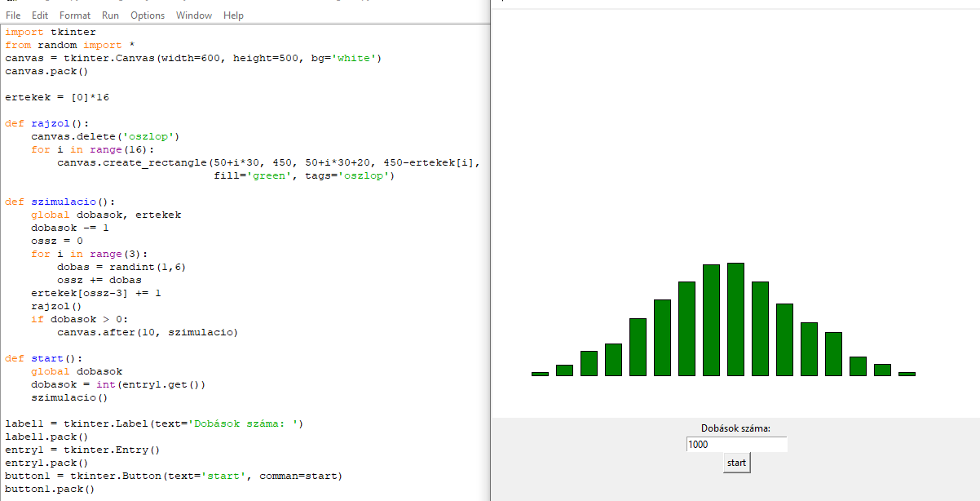Viewport: 980px width, 501px height.
Task: Click the line 'def rajzol():'
Action: [47, 123]
